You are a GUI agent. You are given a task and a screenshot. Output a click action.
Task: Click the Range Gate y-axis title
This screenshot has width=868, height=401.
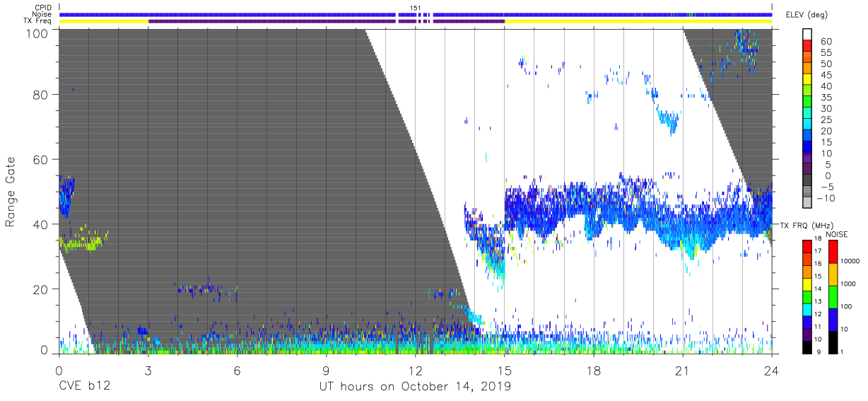click(11, 192)
